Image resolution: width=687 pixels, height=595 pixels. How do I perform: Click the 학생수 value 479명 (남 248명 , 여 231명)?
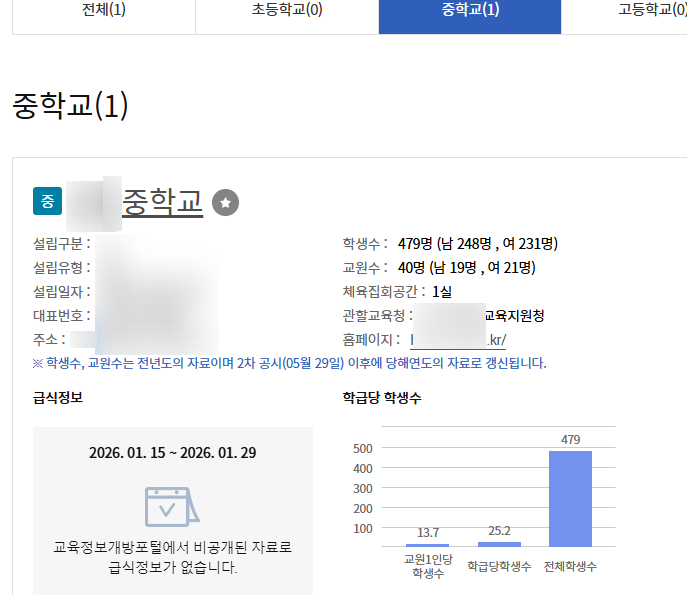[x=478, y=244]
